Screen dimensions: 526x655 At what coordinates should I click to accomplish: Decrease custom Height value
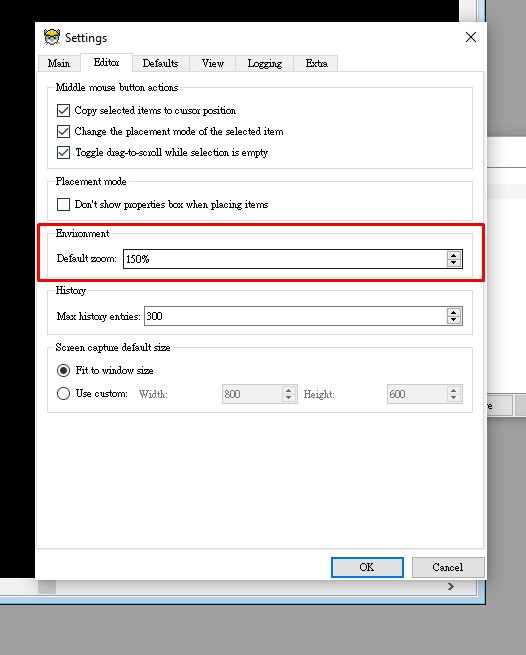point(454,398)
